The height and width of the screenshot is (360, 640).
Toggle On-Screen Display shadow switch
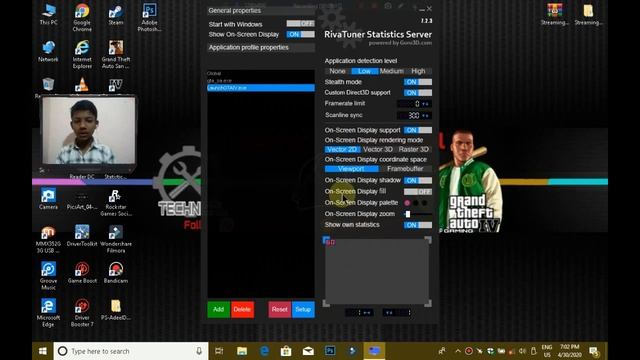click(x=418, y=180)
